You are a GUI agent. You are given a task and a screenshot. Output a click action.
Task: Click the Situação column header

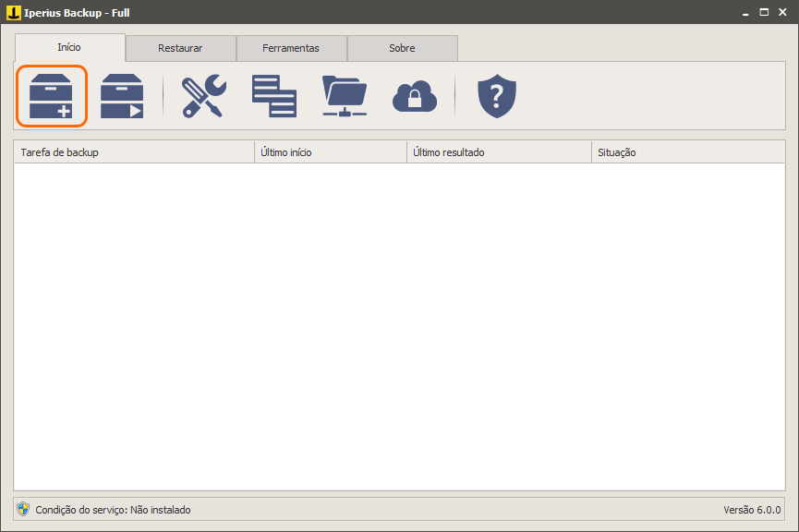pyautogui.click(x=688, y=152)
